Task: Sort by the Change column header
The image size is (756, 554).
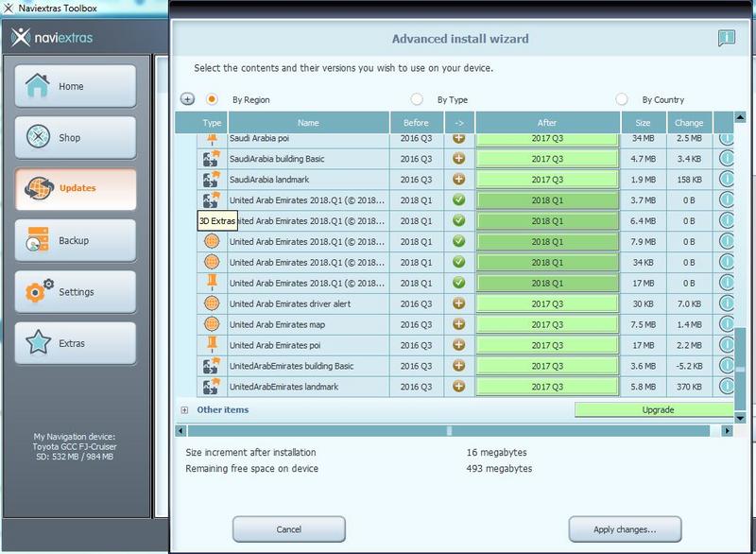Action: (x=689, y=123)
